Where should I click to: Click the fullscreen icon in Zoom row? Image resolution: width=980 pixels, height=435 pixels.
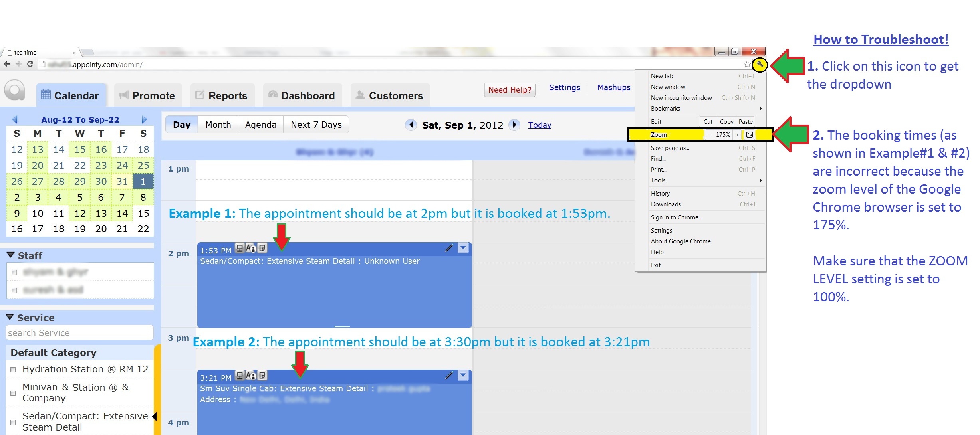[x=750, y=135]
